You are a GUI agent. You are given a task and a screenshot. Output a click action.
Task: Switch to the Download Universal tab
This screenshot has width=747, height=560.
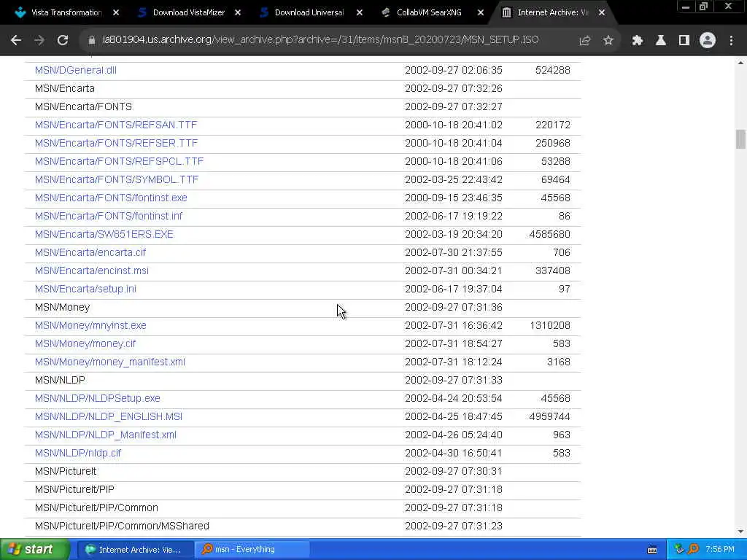[x=309, y=12]
